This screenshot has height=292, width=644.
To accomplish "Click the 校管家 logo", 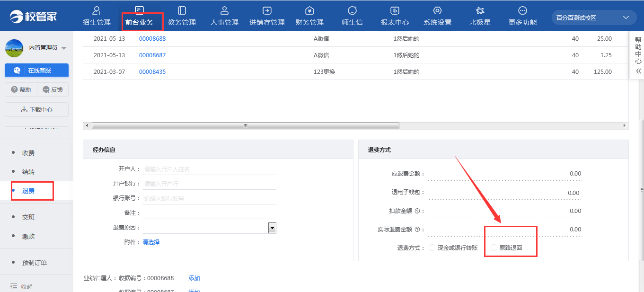I will pos(33,16).
